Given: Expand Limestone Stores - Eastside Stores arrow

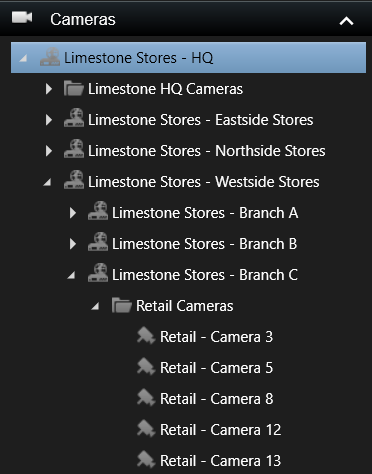Looking at the screenshot, I should point(49,120).
